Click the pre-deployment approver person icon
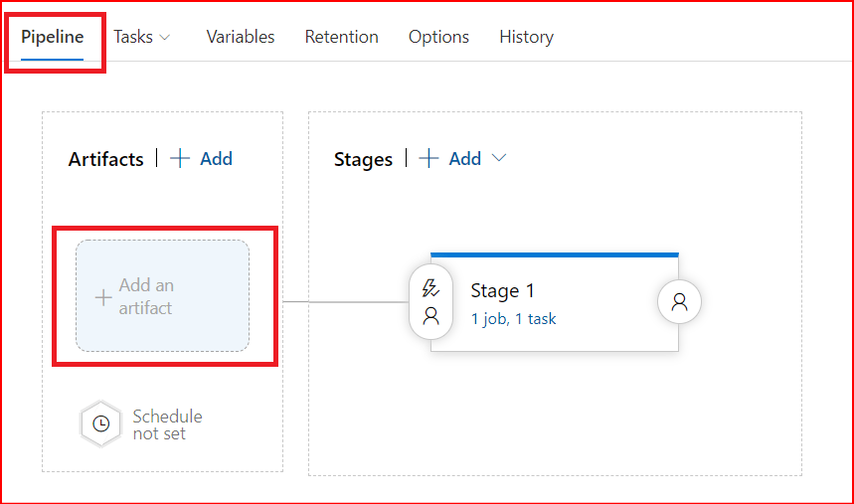 pyautogui.click(x=430, y=316)
